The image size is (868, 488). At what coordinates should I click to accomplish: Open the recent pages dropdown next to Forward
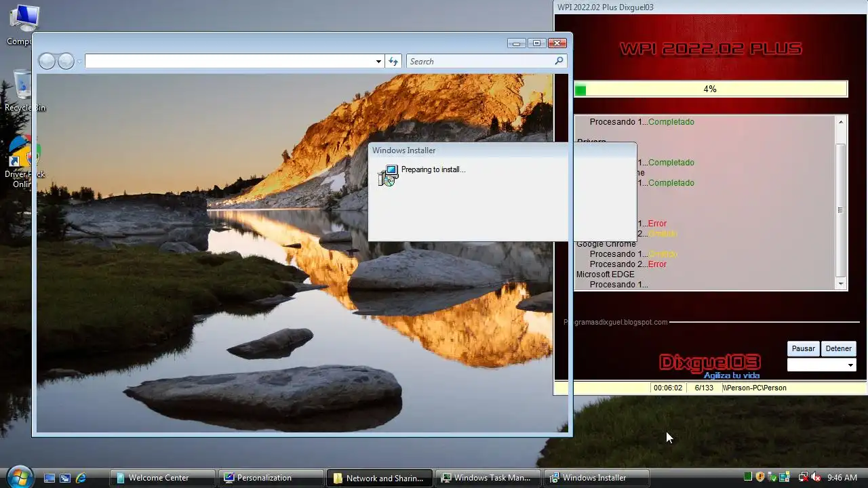[79, 62]
